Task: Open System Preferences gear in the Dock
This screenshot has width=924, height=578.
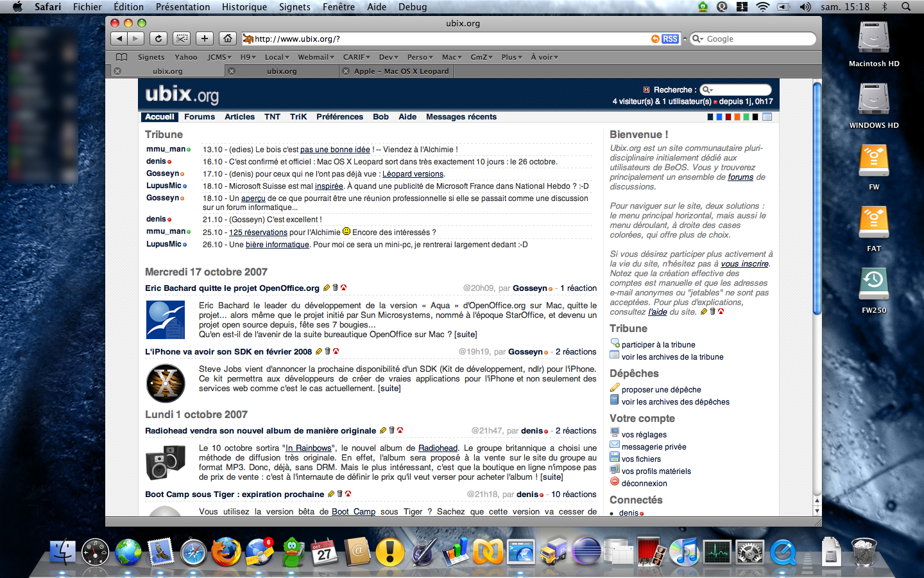Action: [749, 552]
